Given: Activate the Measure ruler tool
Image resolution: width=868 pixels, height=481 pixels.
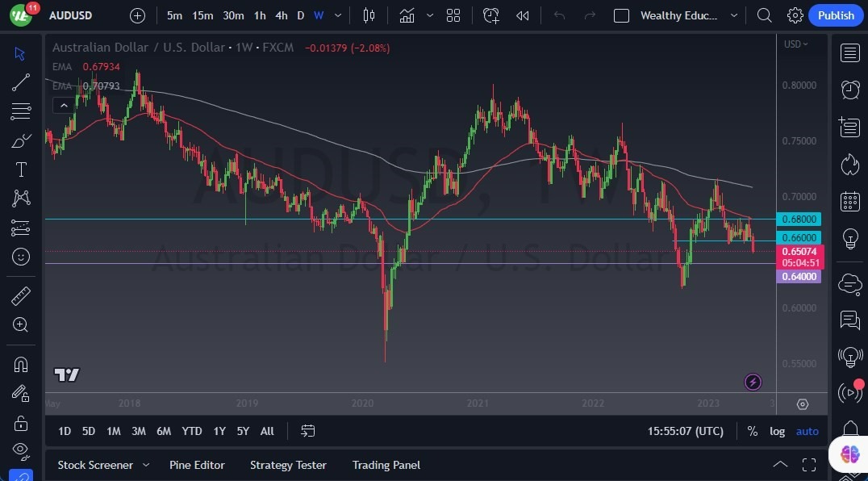Looking at the screenshot, I should pos(21,295).
